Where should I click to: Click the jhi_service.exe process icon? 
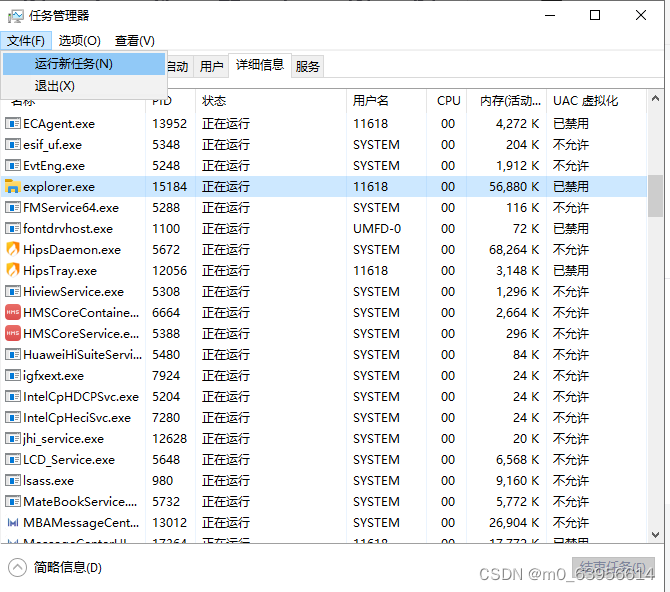13,439
